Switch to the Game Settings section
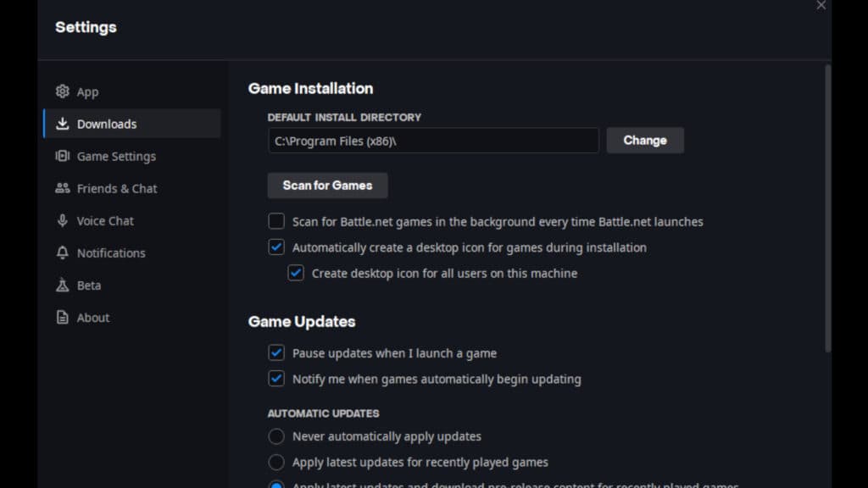 pos(116,156)
